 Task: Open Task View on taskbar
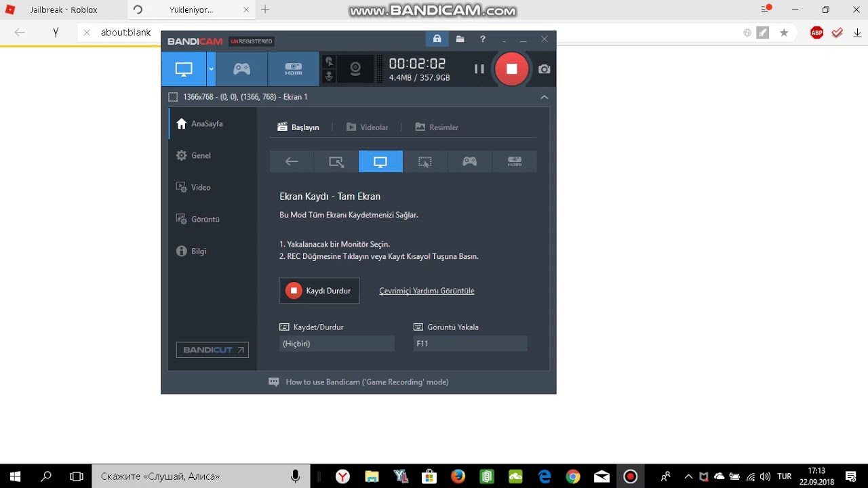click(76, 476)
